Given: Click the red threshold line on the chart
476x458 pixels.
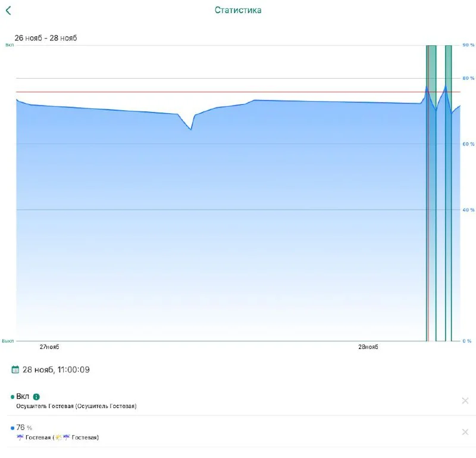Looking at the screenshot, I should tap(238, 92).
